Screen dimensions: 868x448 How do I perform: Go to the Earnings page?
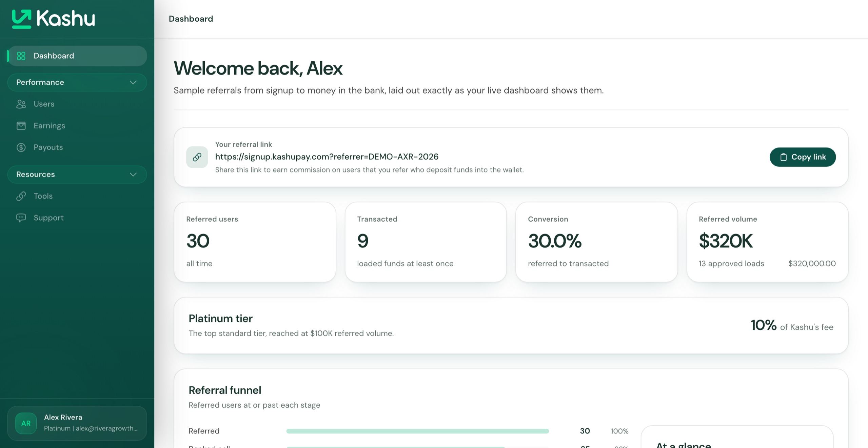pyautogui.click(x=77, y=126)
